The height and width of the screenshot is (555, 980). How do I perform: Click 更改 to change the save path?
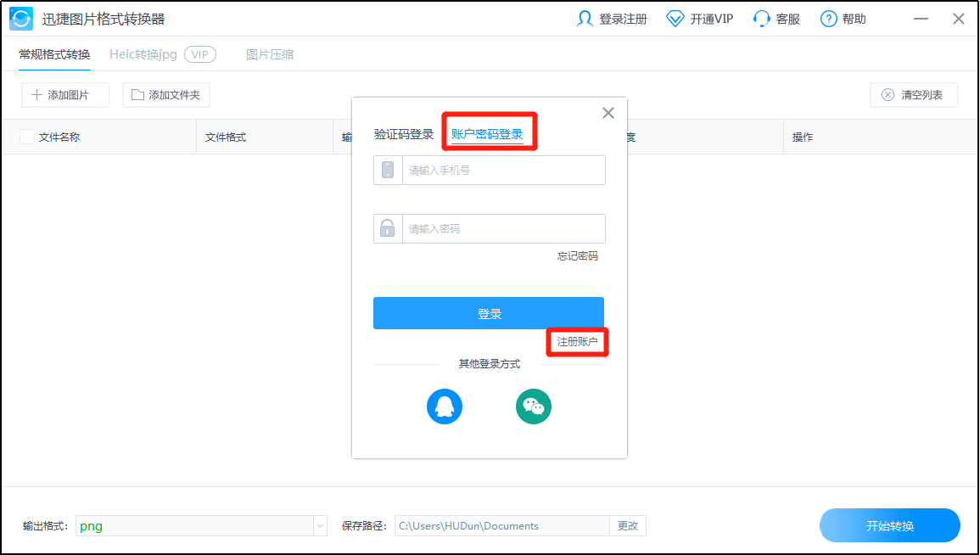[x=628, y=525]
